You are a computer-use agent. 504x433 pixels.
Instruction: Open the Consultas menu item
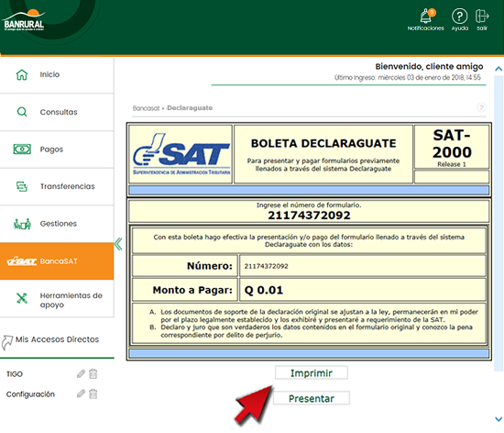[x=57, y=112]
